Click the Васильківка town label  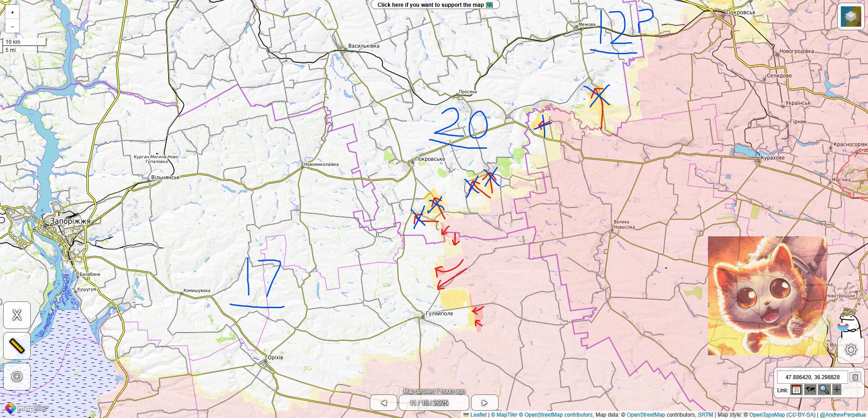click(x=364, y=46)
